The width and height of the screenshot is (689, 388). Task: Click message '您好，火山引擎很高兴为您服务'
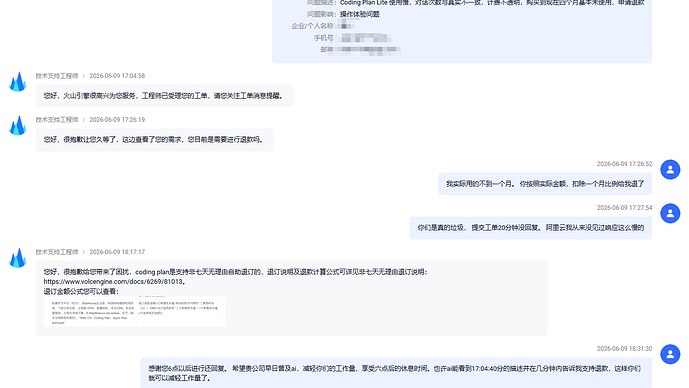[164, 96]
